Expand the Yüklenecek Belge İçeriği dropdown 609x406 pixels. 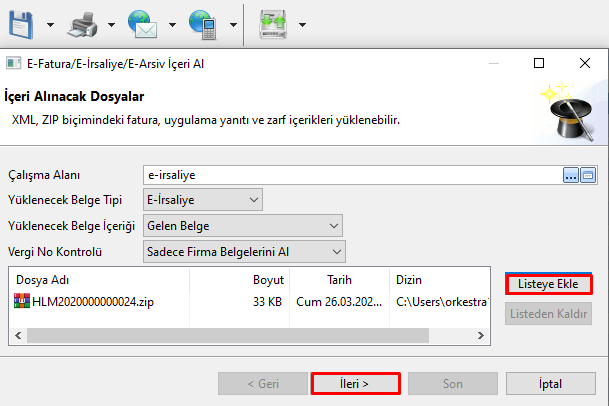[333, 225]
